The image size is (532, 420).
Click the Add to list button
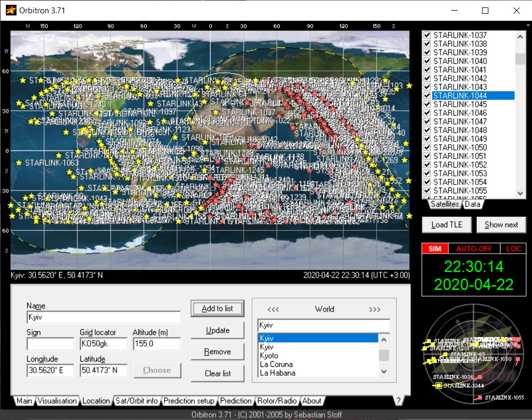(x=217, y=308)
